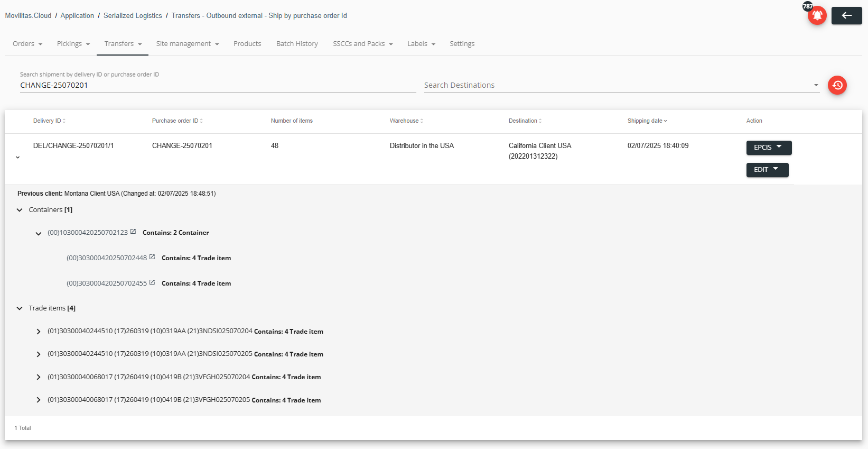868x449 pixels.
Task: Click the number of items value 48
Action: pyautogui.click(x=275, y=146)
